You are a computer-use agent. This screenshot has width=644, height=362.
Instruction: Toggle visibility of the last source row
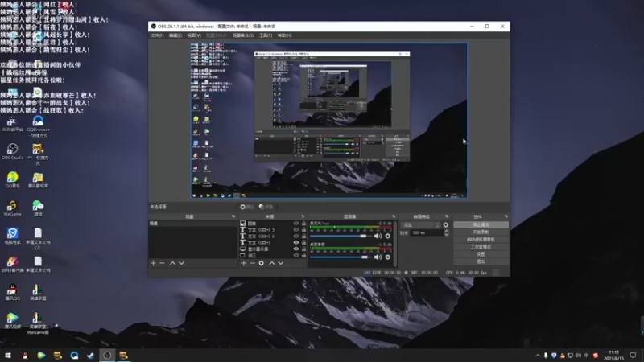[x=295, y=255]
